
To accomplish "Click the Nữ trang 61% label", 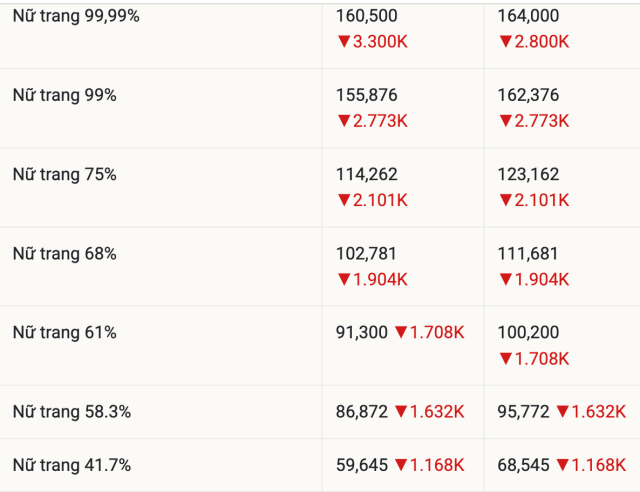I will click(64, 332).
